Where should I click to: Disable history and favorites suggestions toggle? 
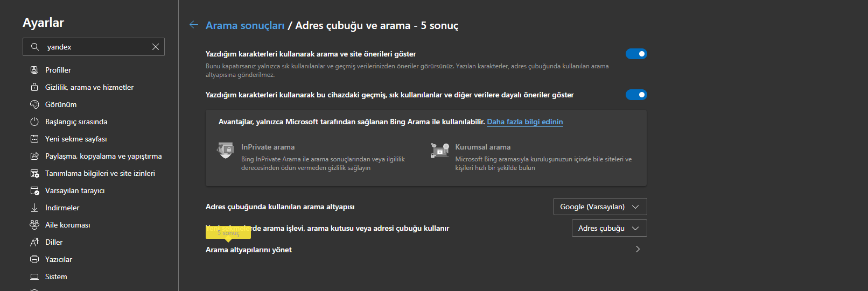[636, 95]
